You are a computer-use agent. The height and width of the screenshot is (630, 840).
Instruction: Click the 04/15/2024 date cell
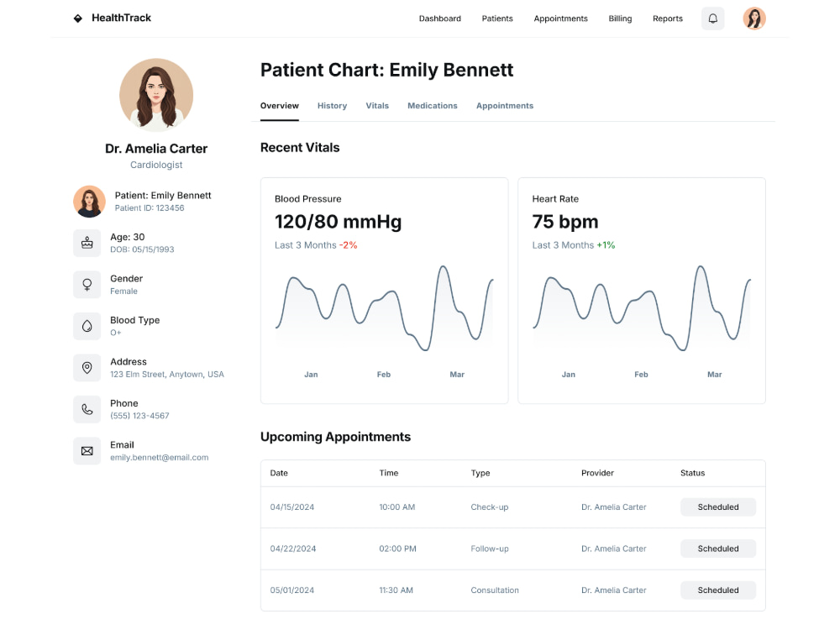pos(292,507)
